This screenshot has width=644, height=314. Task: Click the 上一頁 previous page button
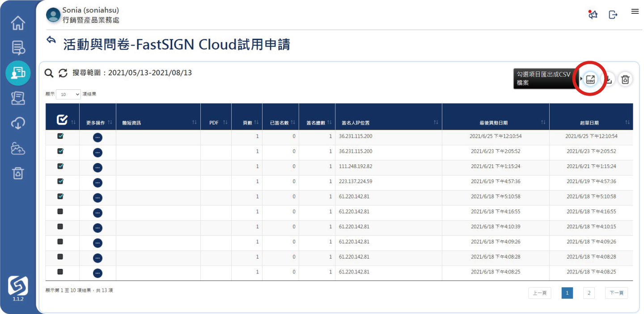tap(540, 293)
